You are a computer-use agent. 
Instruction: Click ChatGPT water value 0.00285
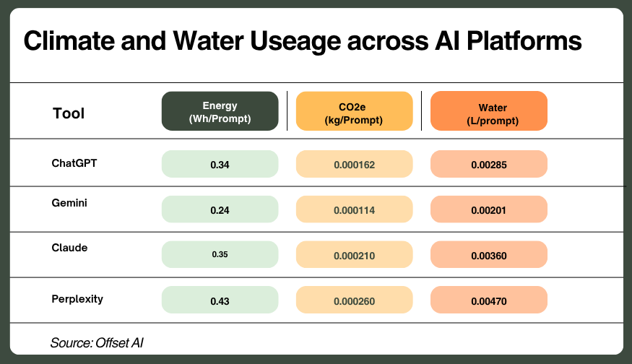[x=489, y=164]
